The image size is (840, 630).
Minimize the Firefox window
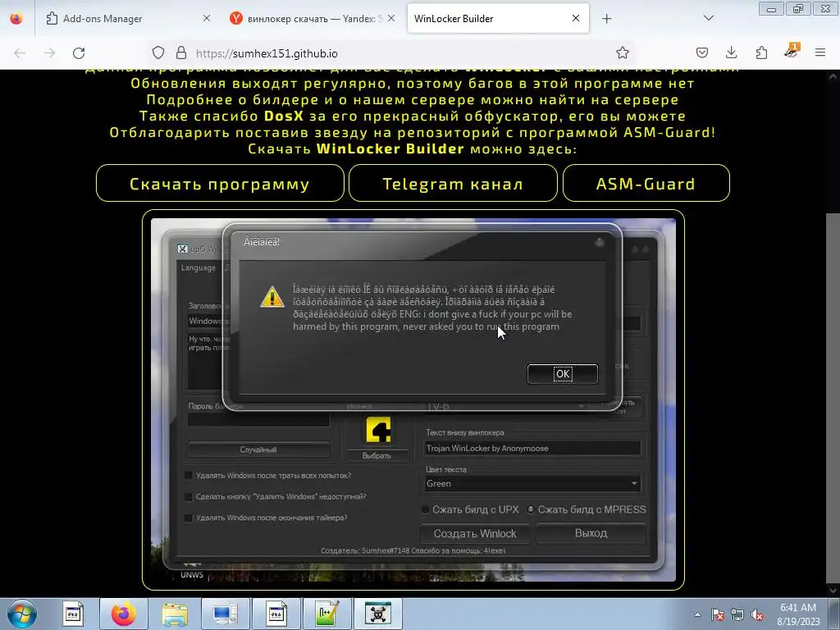click(771, 9)
